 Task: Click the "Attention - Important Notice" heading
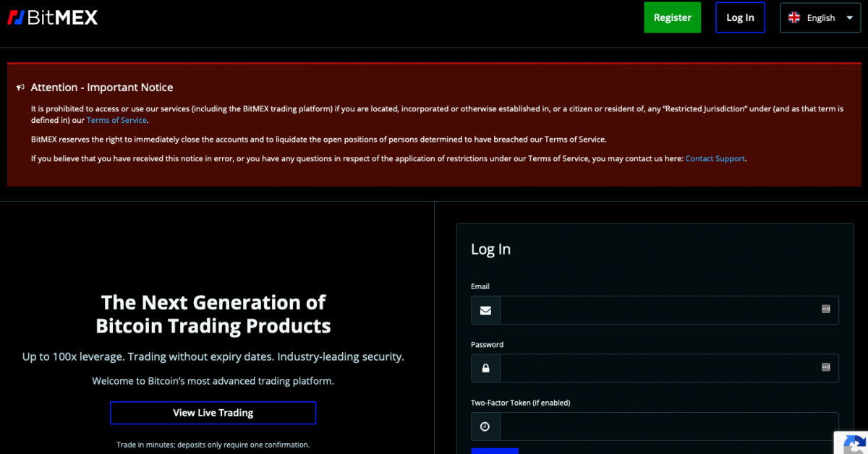tap(102, 87)
